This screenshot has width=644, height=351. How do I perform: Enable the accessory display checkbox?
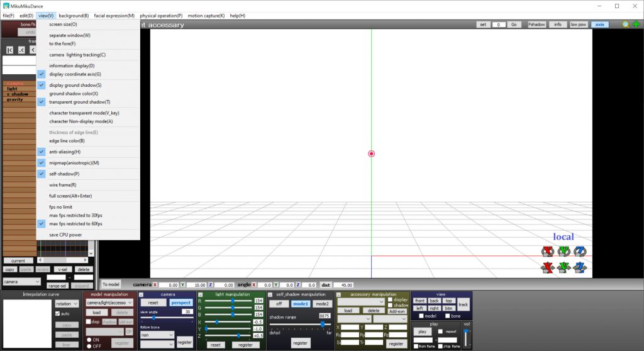pos(390,299)
